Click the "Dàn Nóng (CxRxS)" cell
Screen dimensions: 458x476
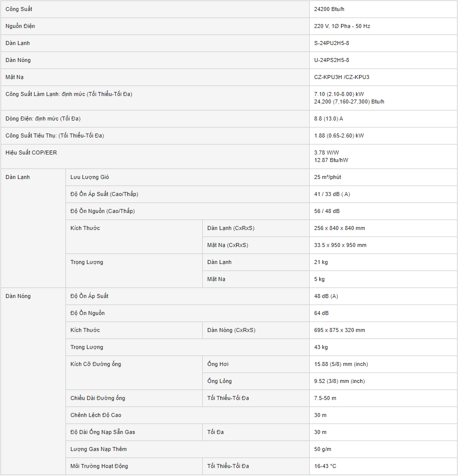click(231, 330)
